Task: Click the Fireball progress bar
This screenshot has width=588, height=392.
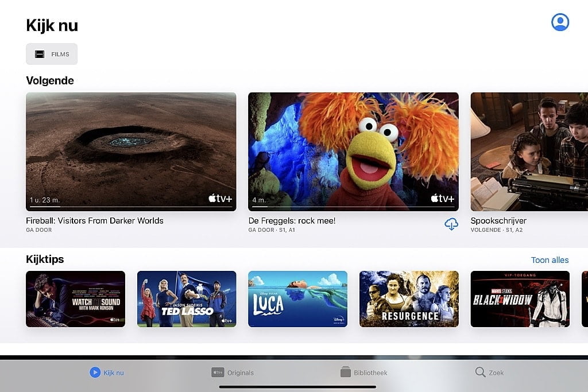Action: [x=131, y=207]
